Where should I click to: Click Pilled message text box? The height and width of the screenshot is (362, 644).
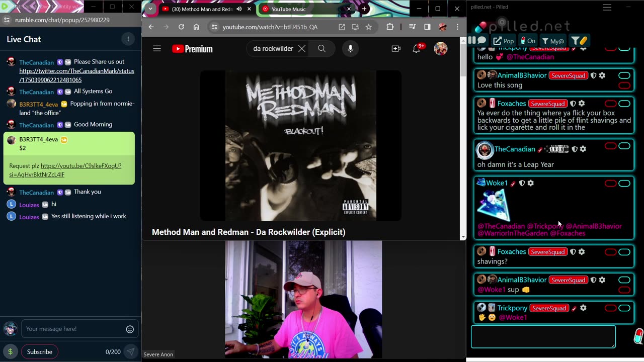[x=543, y=337]
